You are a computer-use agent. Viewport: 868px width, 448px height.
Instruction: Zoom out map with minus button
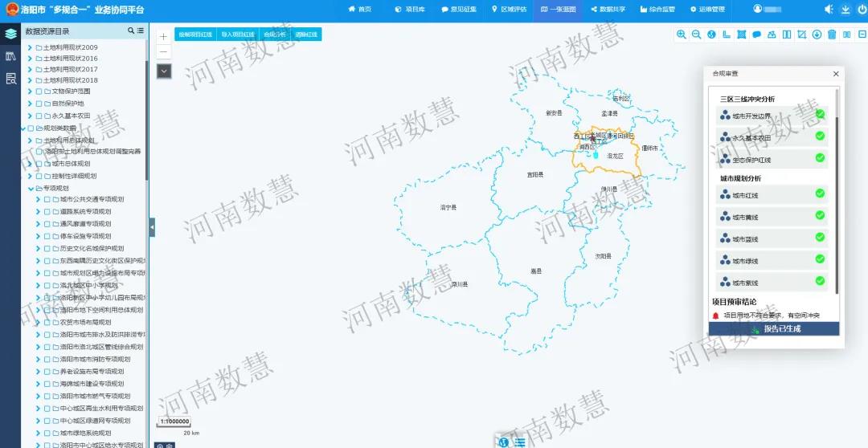click(x=163, y=52)
